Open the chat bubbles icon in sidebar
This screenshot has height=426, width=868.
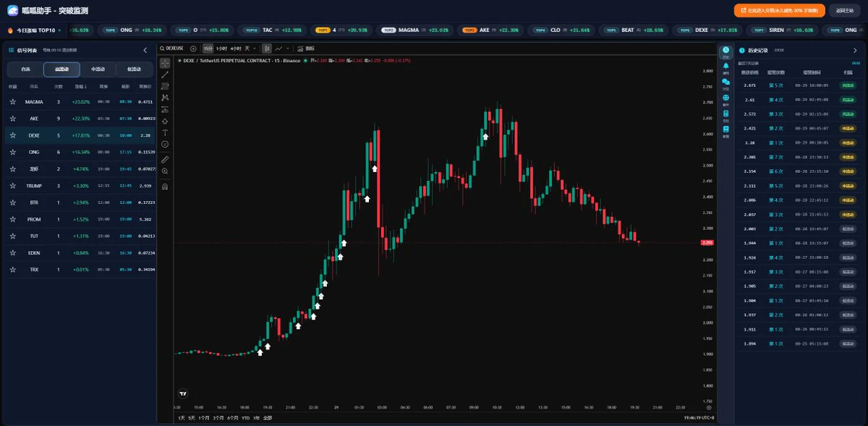(726, 83)
